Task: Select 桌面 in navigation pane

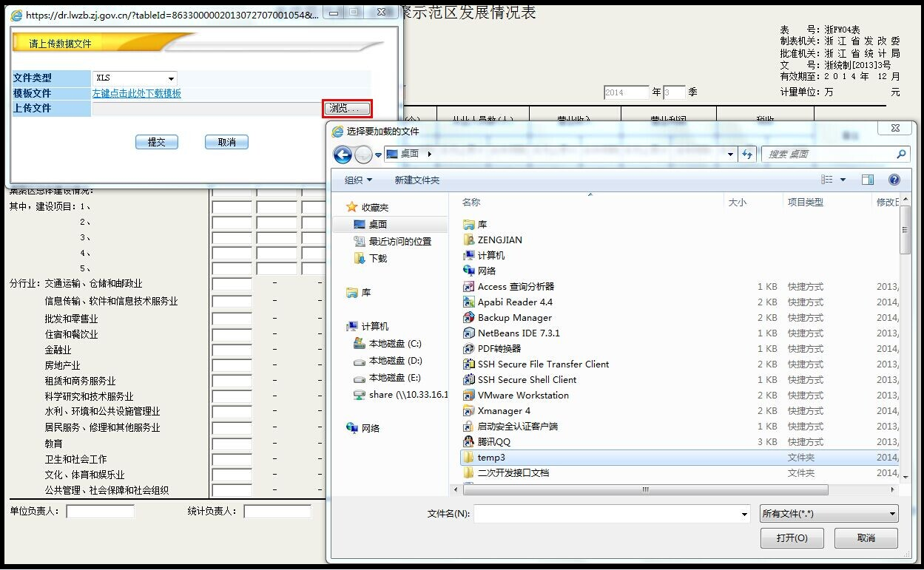Action: tap(371, 224)
